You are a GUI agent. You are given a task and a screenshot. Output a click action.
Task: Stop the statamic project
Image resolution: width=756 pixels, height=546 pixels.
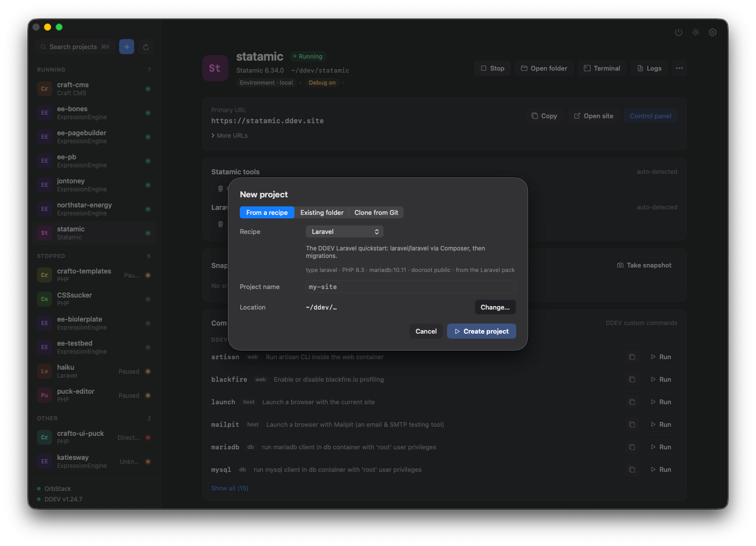point(493,68)
